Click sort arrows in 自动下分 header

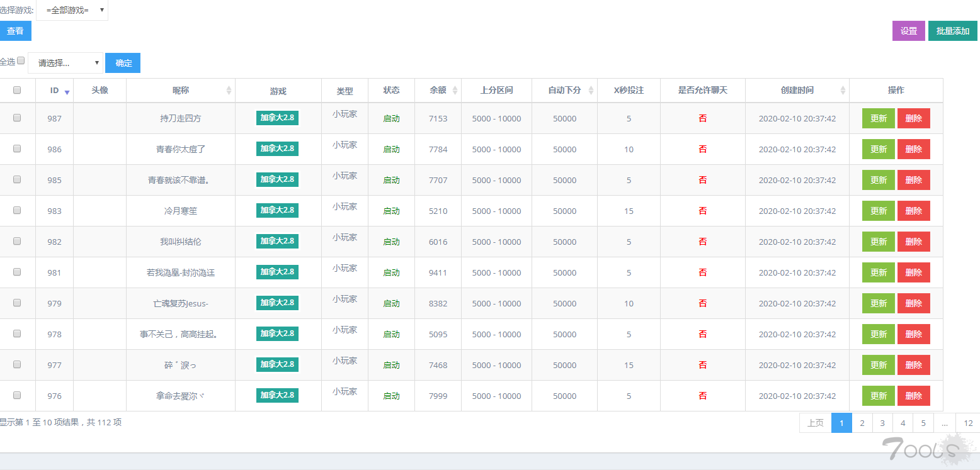591,91
